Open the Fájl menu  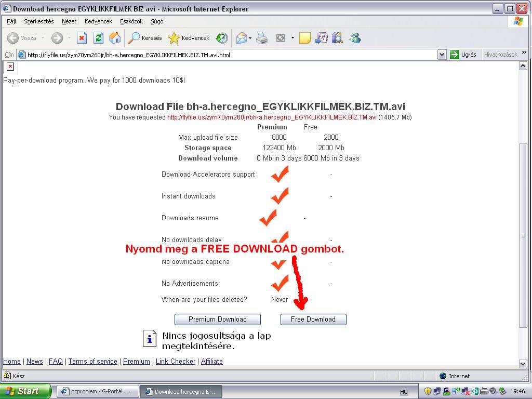coord(11,21)
